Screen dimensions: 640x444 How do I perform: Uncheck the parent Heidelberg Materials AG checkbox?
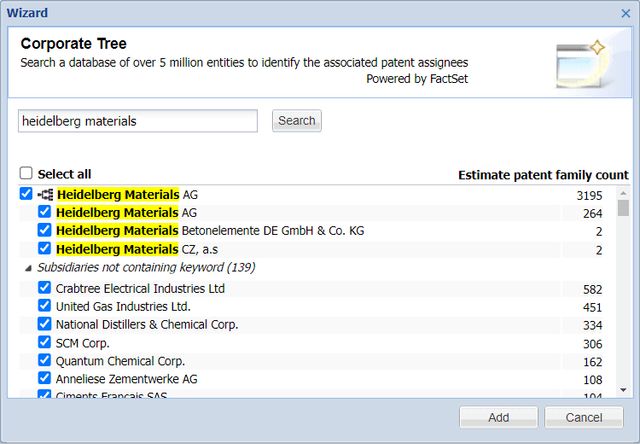pyautogui.click(x=26, y=193)
